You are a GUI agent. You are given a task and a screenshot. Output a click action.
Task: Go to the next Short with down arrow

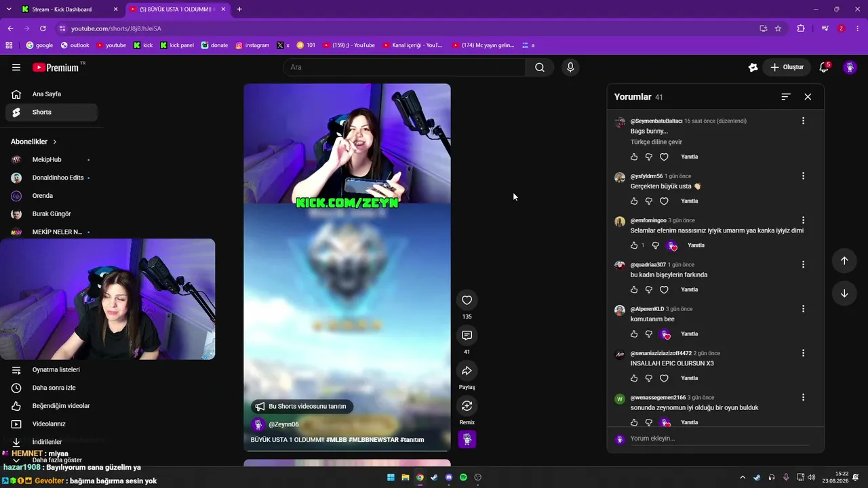pyautogui.click(x=844, y=293)
